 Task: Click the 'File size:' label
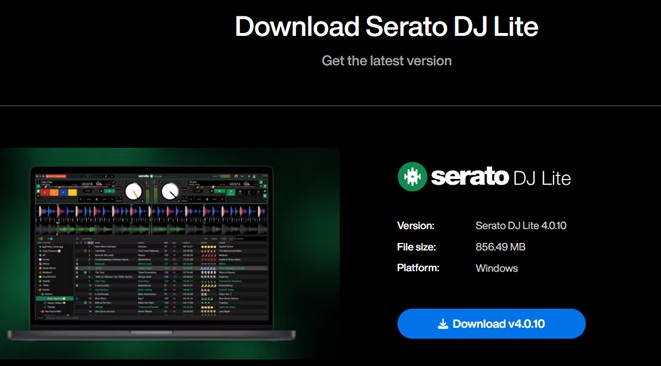416,247
